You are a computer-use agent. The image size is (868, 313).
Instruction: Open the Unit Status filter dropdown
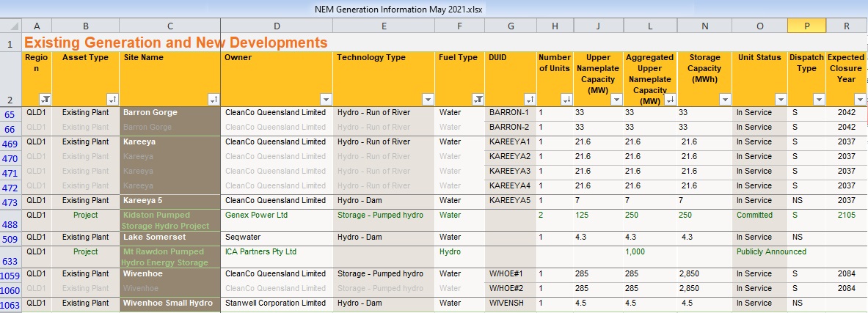point(781,100)
